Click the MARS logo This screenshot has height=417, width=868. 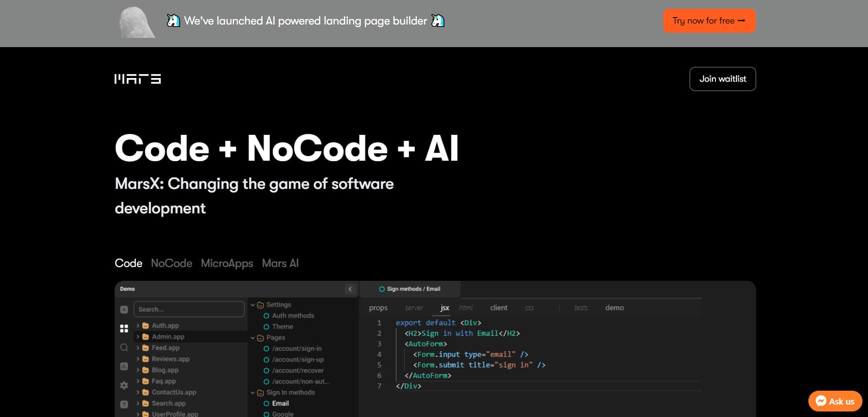pyautogui.click(x=138, y=79)
